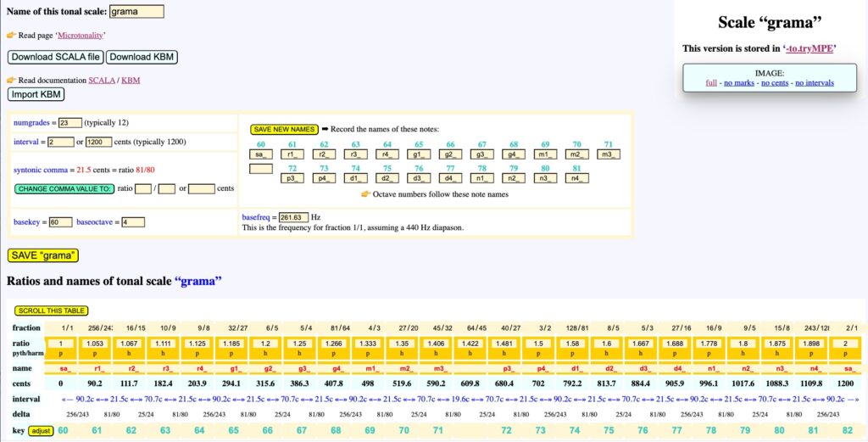Open the full image link
This screenshot has height=442, width=868.
[712, 82]
